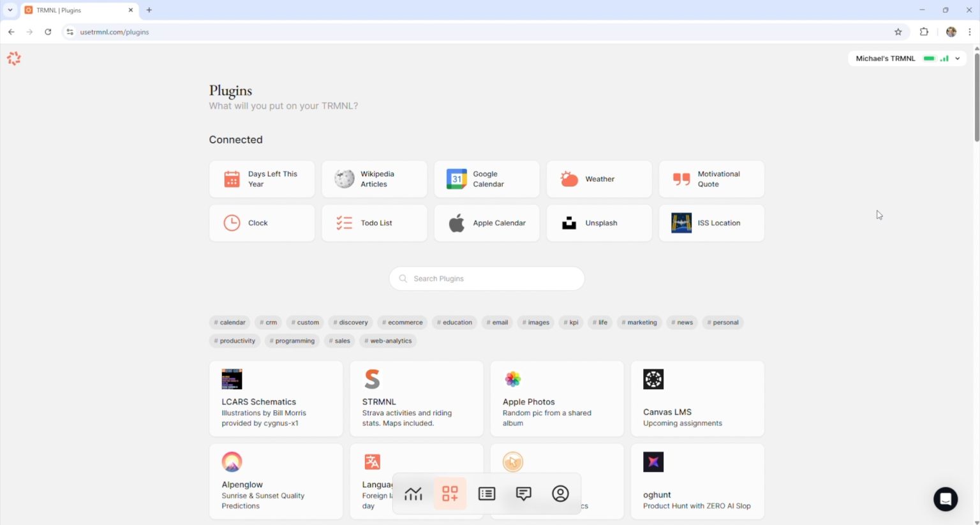This screenshot has width=980, height=525.
Task: Open the support chat bubble widget
Action: 946,499
